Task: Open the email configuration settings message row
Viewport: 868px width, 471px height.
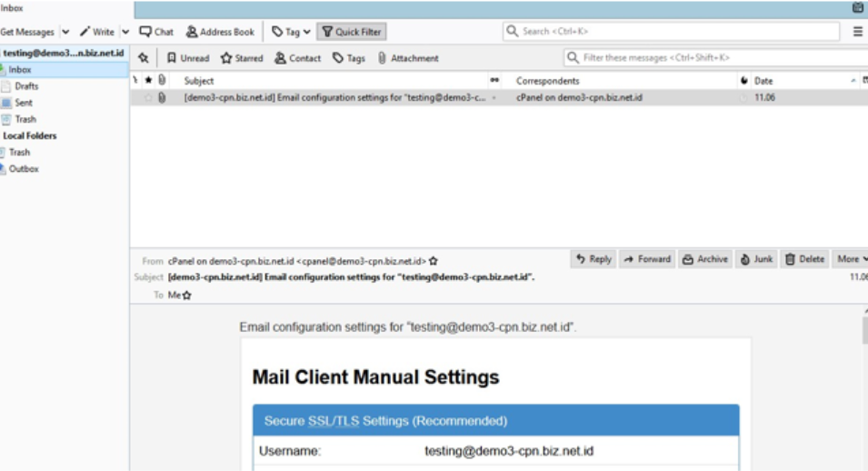Action: [x=336, y=97]
